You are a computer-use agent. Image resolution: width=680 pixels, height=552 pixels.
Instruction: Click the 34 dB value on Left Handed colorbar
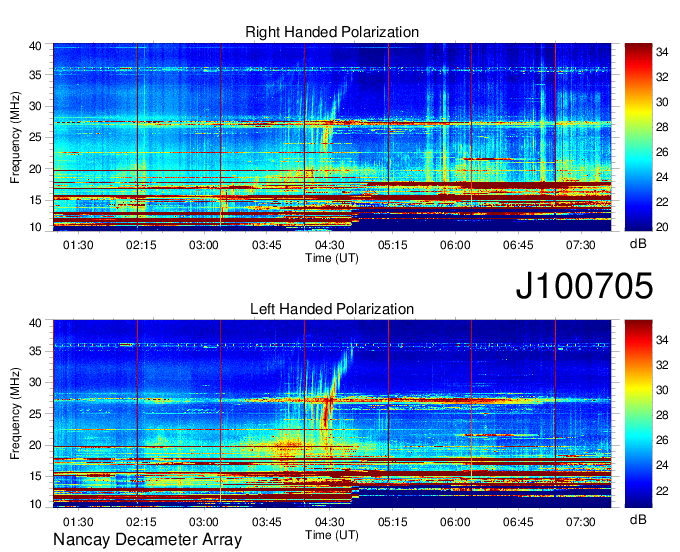662,340
